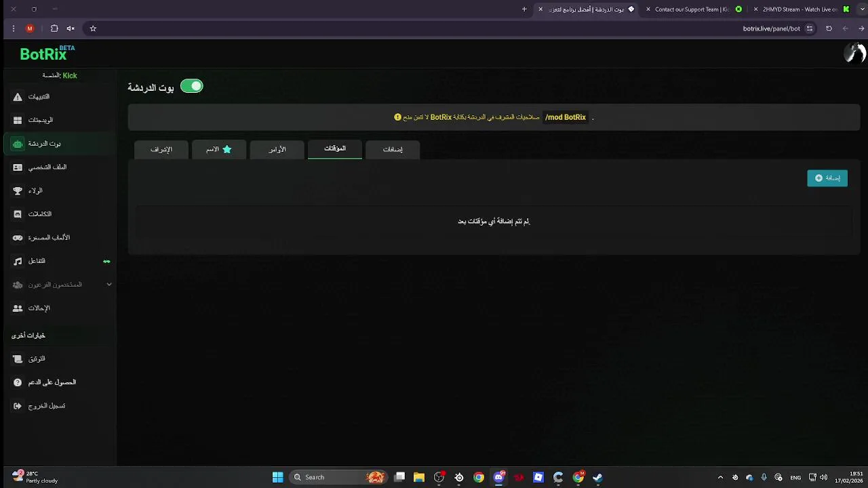Open Discord from the taskbar

point(499,477)
